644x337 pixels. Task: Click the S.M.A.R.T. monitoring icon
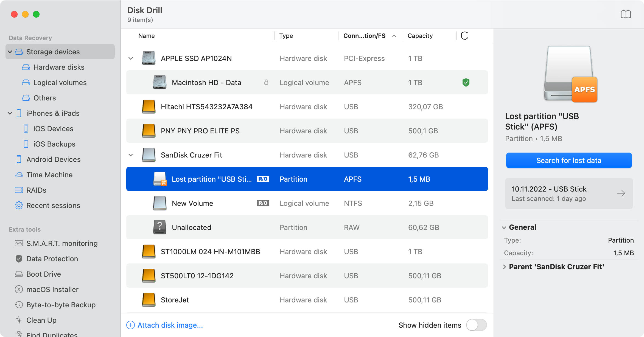(x=19, y=243)
